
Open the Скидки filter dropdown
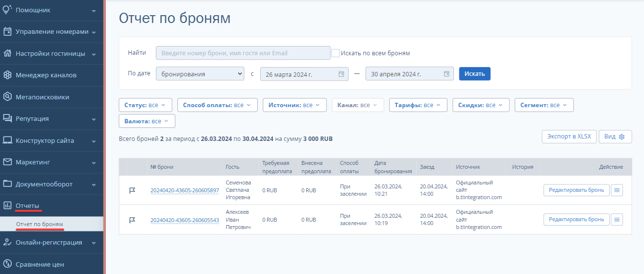481,105
